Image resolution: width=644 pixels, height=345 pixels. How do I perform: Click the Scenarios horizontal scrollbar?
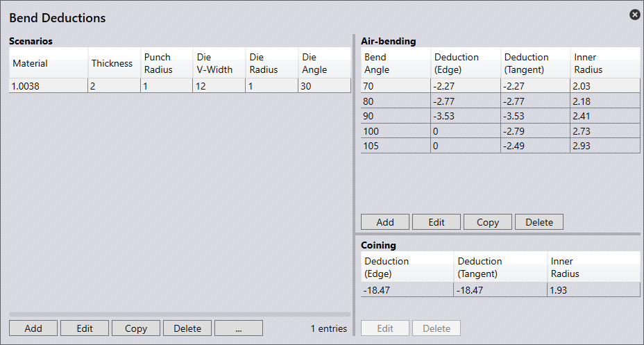[178, 314]
